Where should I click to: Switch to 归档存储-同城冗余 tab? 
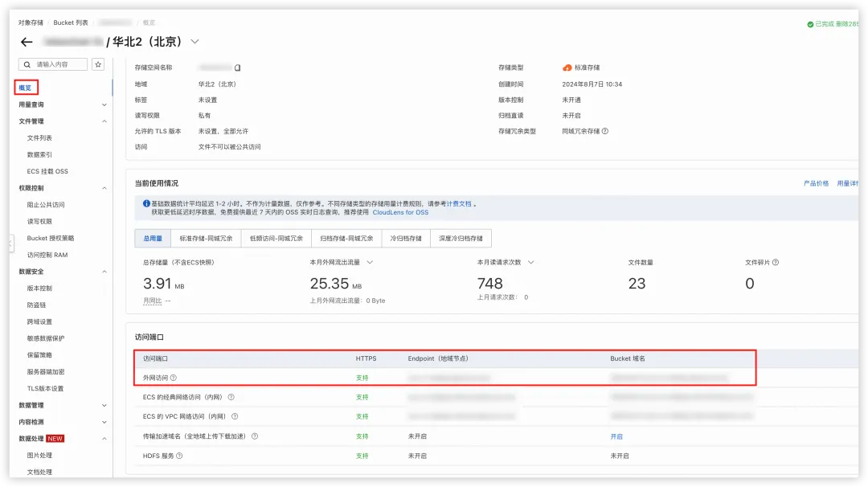[x=346, y=239]
